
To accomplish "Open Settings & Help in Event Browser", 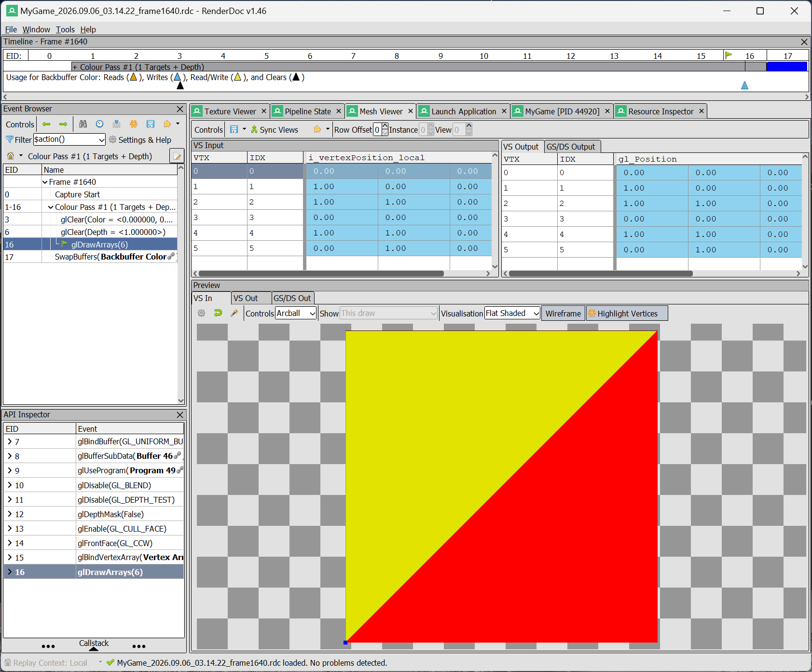I will tap(140, 139).
